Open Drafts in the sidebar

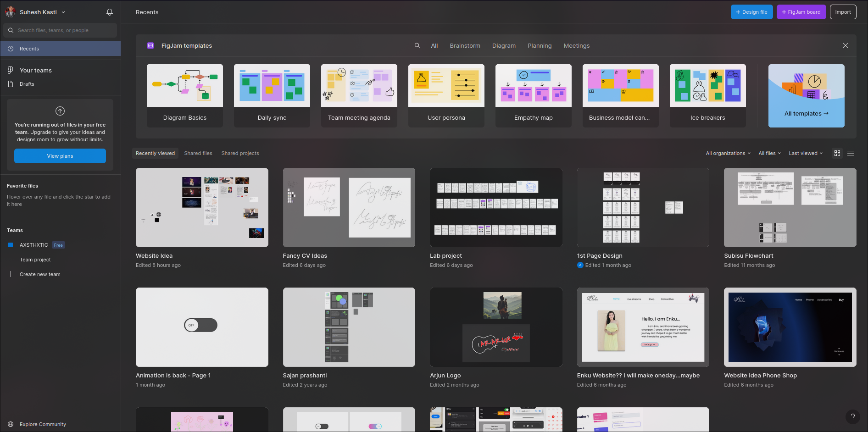click(x=27, y=84)
